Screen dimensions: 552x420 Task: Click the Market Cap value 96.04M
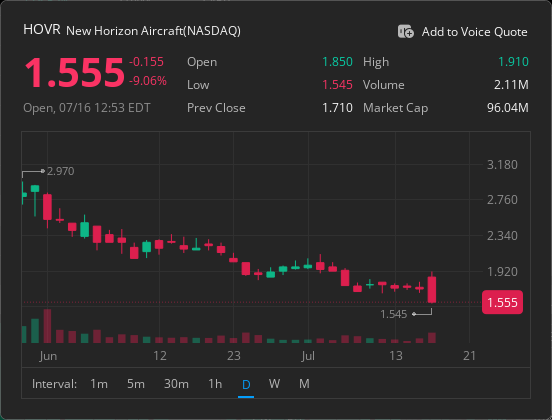click(x=508, y=108)
